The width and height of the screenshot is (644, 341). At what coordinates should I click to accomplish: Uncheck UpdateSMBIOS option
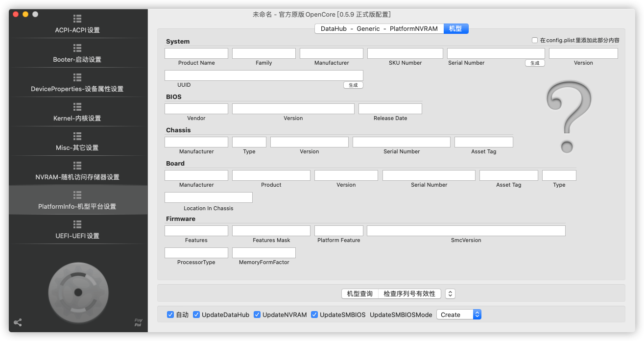point(314,315)
